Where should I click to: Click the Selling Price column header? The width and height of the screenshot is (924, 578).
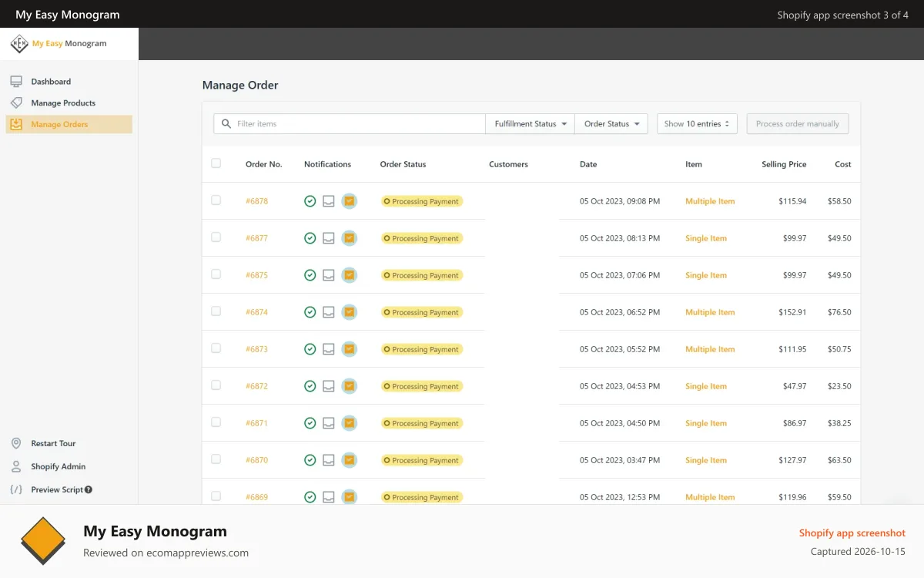point(784,164)
